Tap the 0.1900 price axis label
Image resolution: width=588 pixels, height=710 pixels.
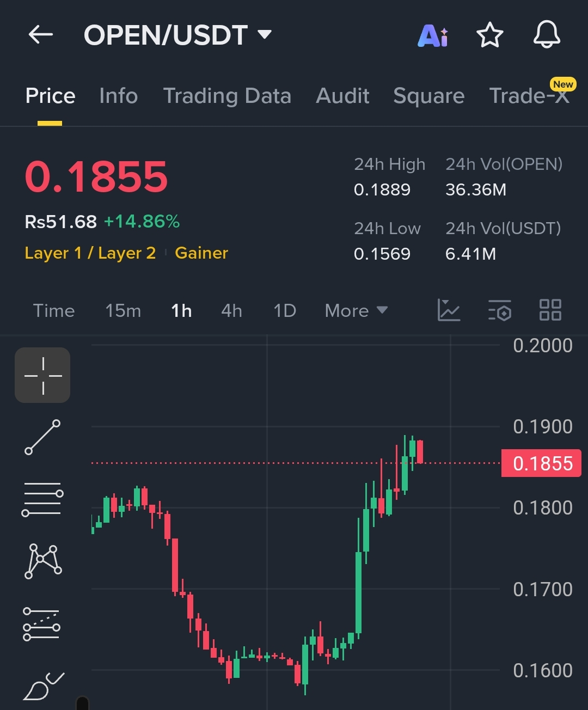pyautogui.click(x=543, y=427)
